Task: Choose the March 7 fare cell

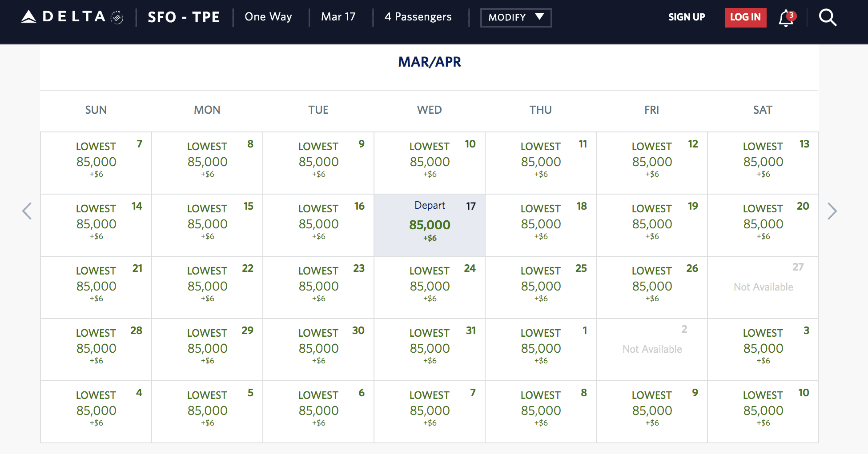Action: [96, 163]
